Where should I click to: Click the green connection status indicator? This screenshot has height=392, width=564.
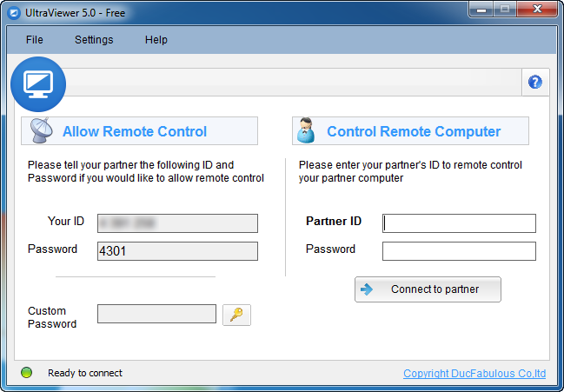click(x=26, y=373)
